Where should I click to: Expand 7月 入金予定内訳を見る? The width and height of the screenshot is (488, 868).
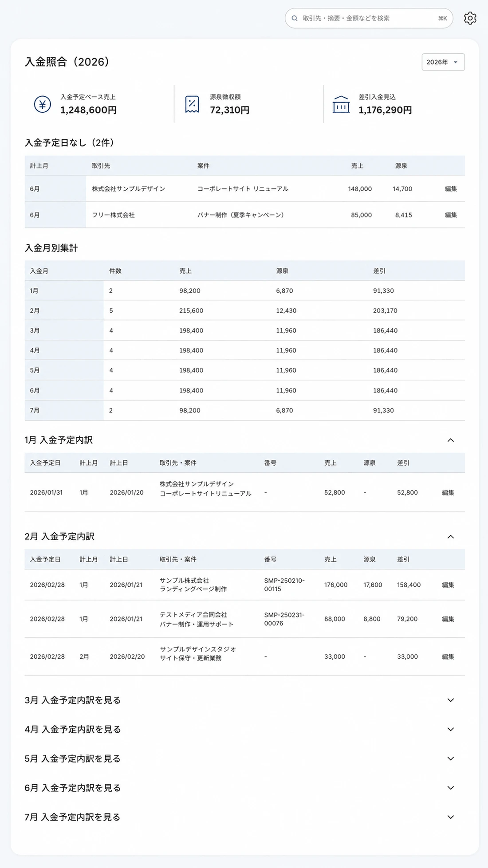pyautogui.click(x=450, y=817)
